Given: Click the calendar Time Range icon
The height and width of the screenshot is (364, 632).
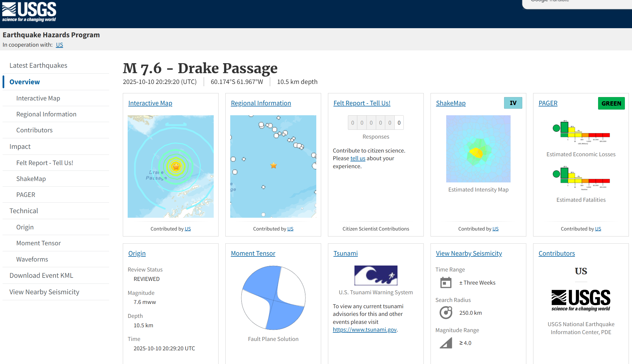Looking at the screenshot, I should tap(446, 283).
